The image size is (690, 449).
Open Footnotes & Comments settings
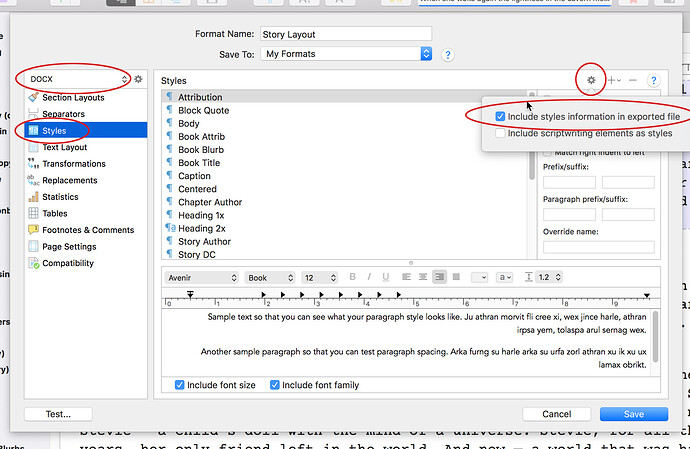[87, 230]
